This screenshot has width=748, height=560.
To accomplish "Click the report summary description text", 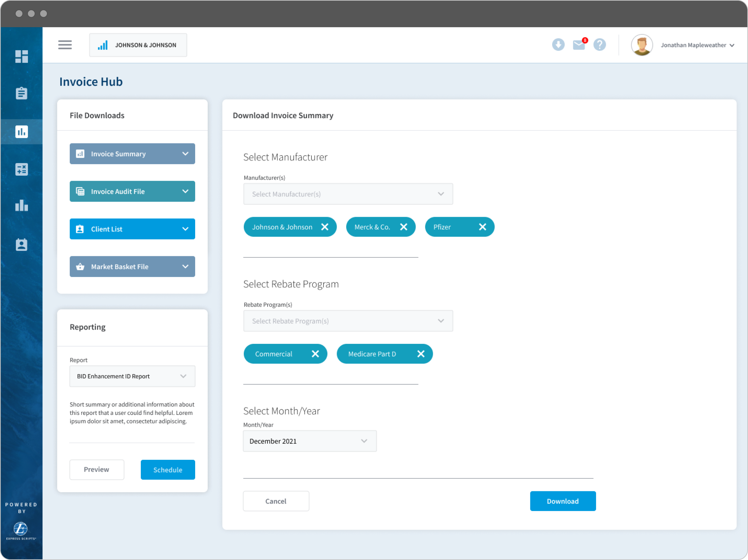I will 132,413.
